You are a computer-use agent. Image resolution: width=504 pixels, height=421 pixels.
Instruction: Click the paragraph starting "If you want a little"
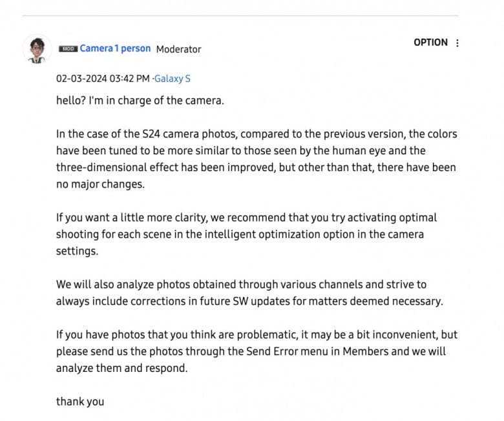pyautogui.click(x=246, y=234)
